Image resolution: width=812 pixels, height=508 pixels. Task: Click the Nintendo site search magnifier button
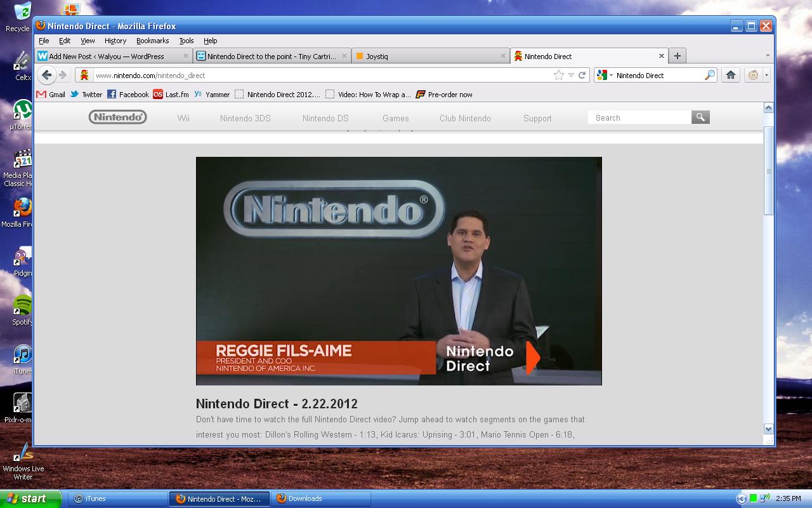pyautogui.click(x=700, y=117)
